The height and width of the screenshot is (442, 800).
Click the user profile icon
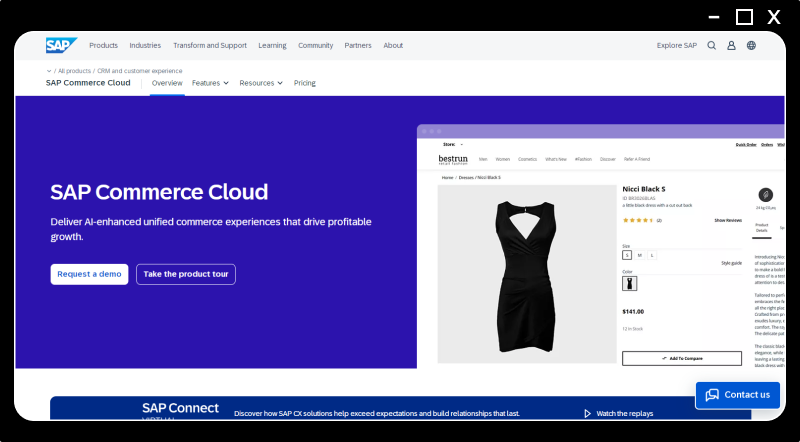(x=731, y=45)
